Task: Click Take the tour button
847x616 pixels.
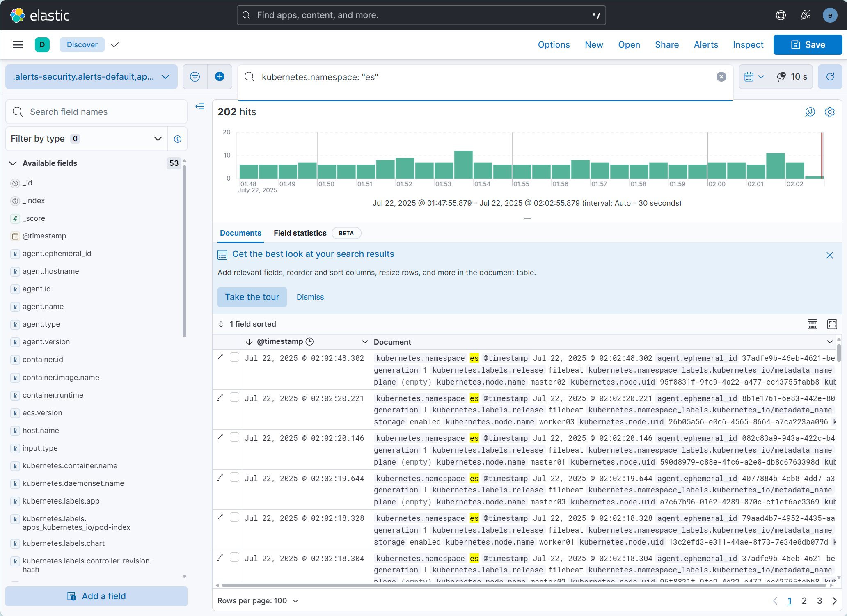Action: click(252, 297)
